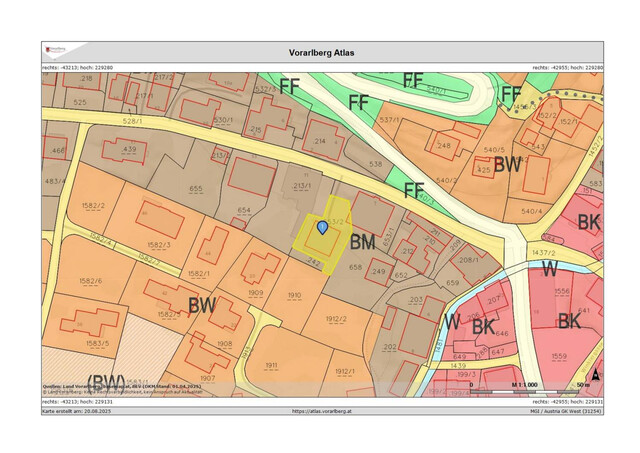The height and width of the screenshot is (453, 640).
Task: Click parcel 248 building
Action: click(x=444, y=145)
